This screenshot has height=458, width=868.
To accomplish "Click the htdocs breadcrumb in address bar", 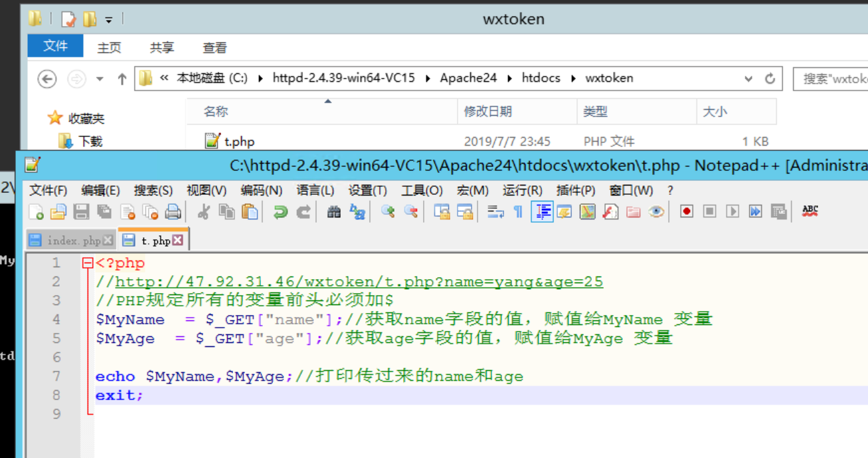I will tap(541, 78).
